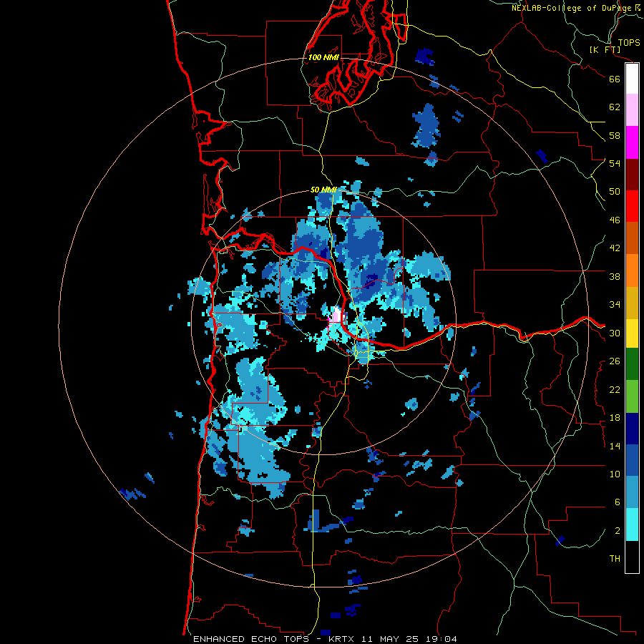Click the 50 NMI range ring label
This screenshot has height=644, width=644.
pos(323,190)
